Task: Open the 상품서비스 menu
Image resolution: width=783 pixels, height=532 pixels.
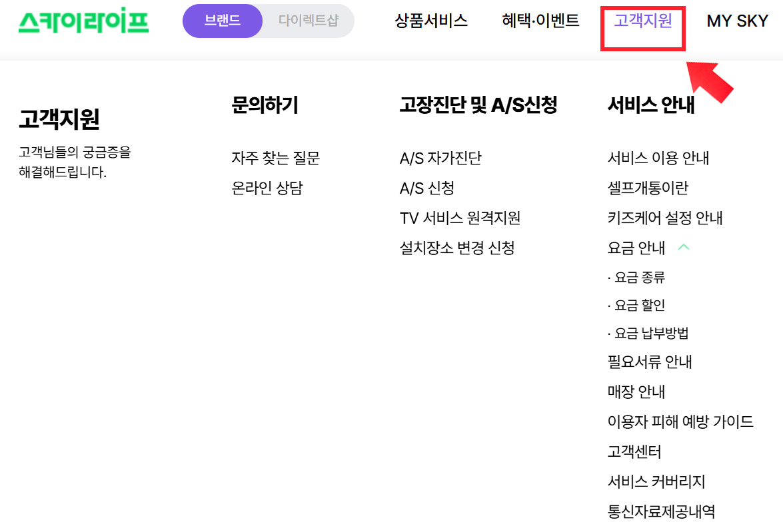Action: (430, 21)
